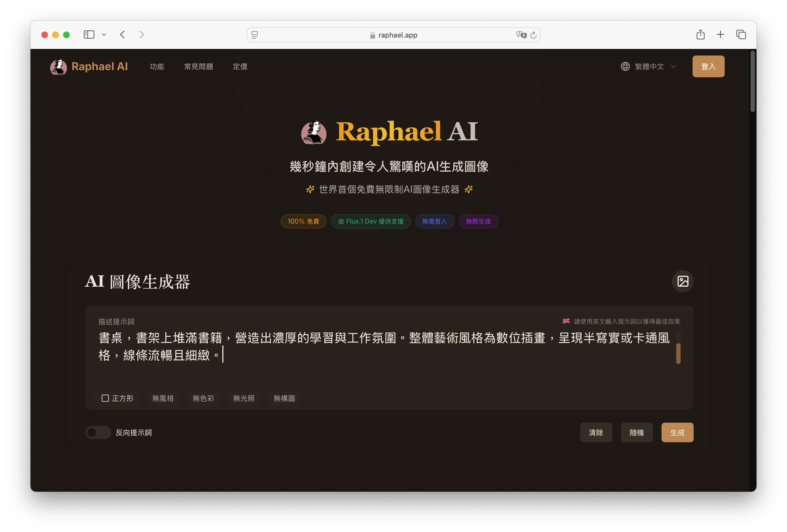Open the 無構圖 composition selector
Screen dimensions: 787x532
tap(284, 398)
